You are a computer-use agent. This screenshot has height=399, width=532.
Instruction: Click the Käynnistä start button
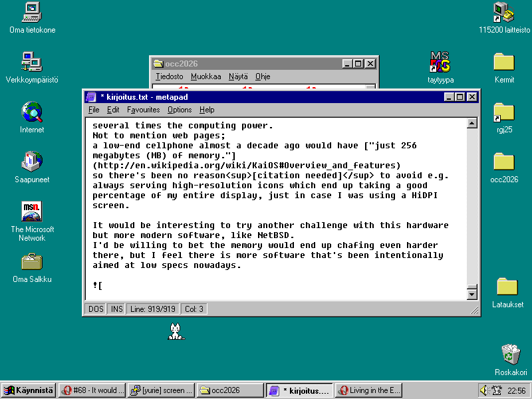pos(29,390)
